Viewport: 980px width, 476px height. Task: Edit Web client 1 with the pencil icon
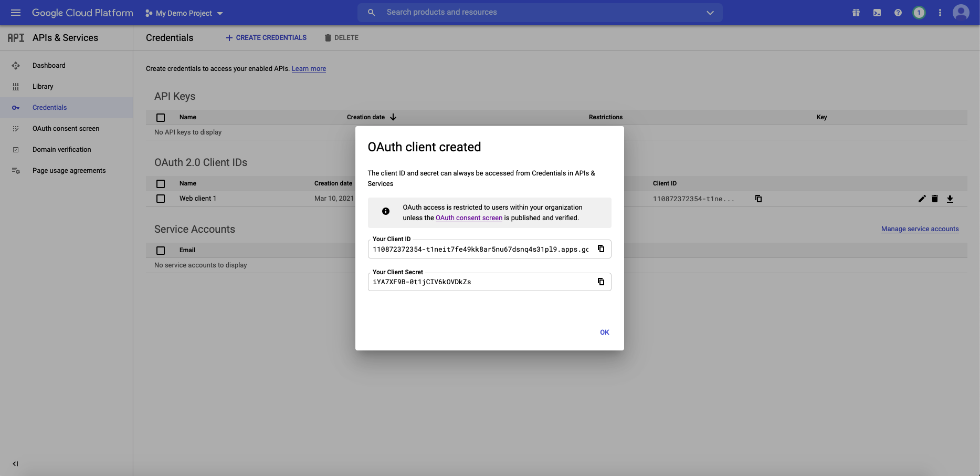922,199
